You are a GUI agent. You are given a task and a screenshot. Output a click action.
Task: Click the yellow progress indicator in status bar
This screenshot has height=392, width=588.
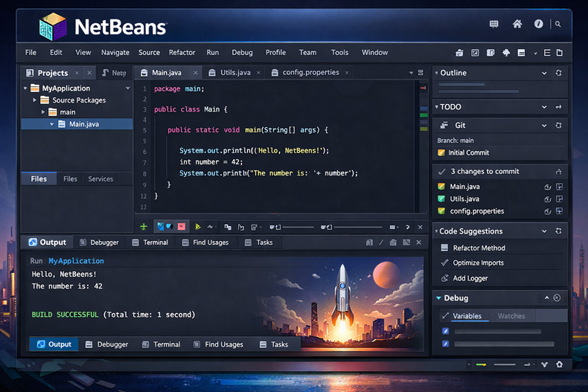pos(481,364)
